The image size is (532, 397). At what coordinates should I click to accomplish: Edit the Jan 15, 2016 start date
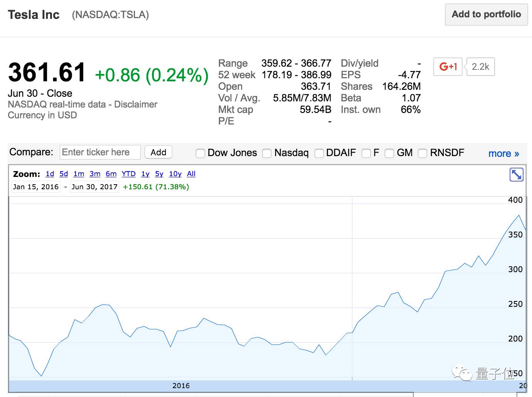36,187
